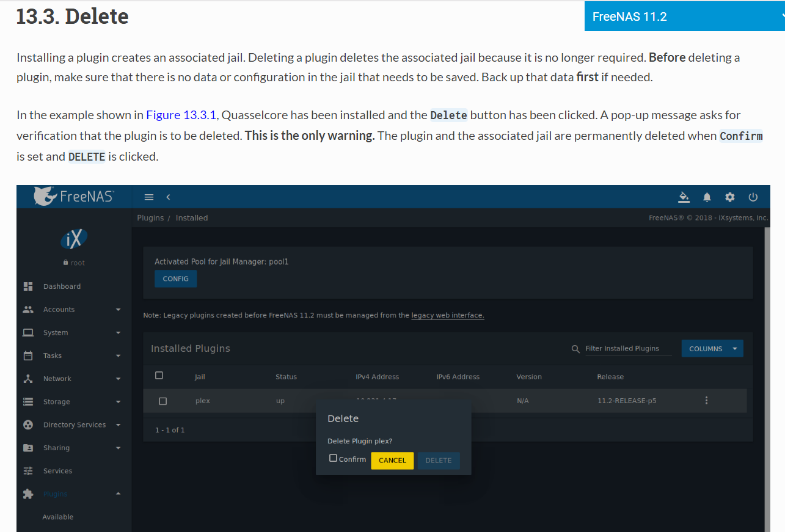The image size is (785, 532).
Task: Open Sharing menu item
Action: pyautogui.click(x=56, y=448)
